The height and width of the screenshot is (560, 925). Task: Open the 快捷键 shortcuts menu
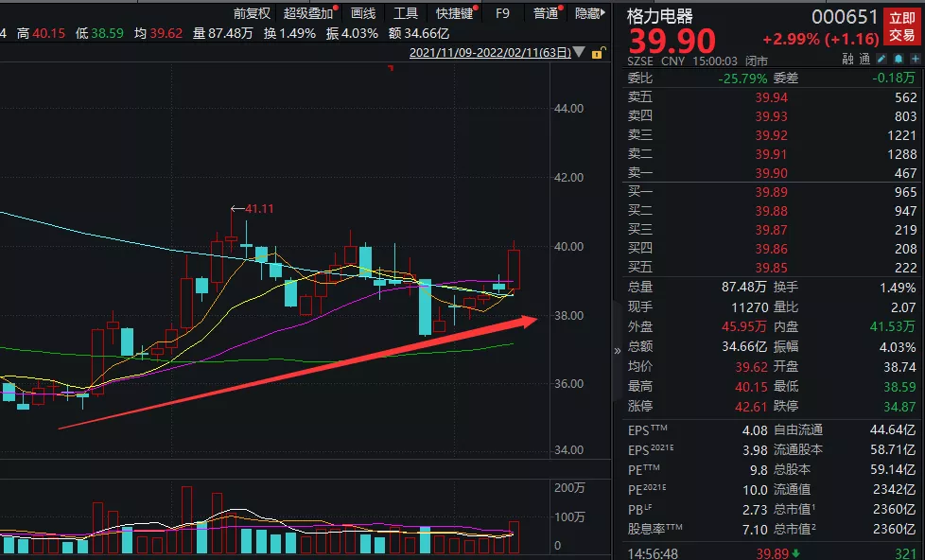point(456,13)
